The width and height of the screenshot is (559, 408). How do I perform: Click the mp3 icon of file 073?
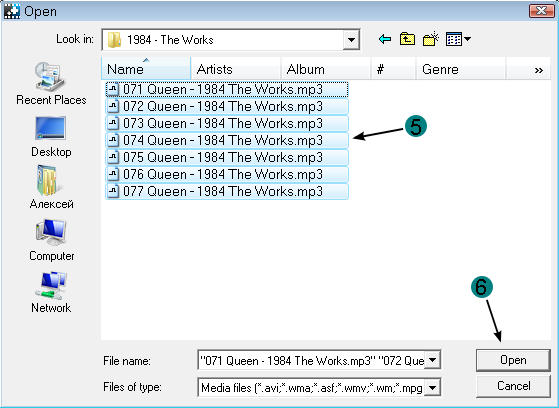[113, 123]
